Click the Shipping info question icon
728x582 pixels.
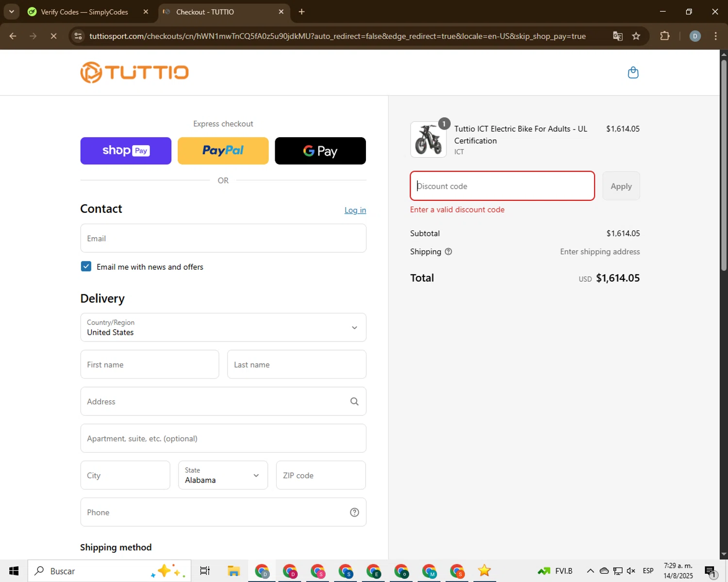pos(448,251)
